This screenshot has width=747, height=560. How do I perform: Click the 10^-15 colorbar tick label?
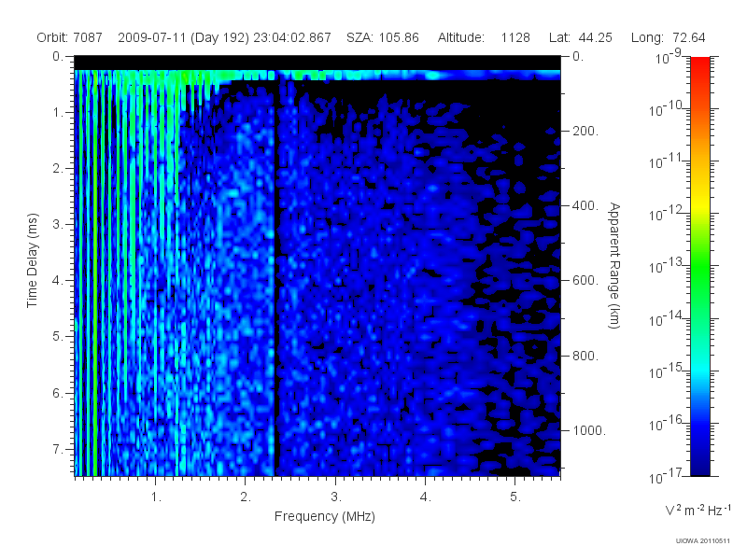(x=667, y=371)
